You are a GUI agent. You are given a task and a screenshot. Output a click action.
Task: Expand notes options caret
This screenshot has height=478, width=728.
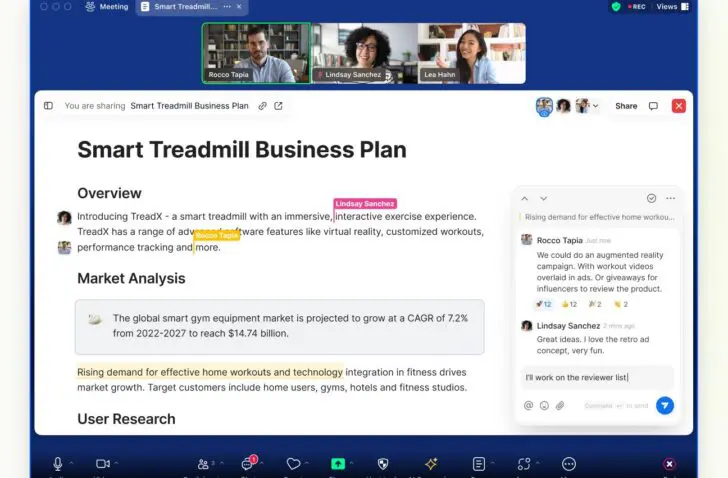(492, 462)
